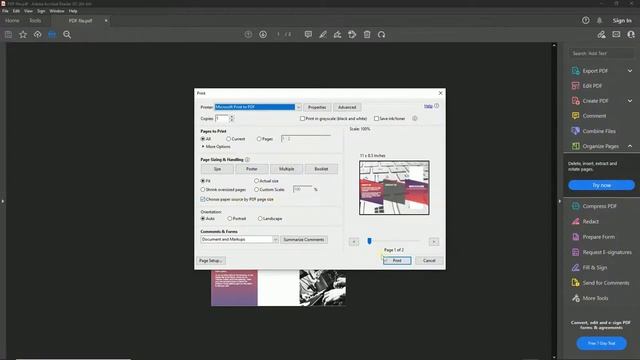Click the printer icon in toolbar
Image resolution: width=640 pixels, height=360 pixels.
[52, 35]
